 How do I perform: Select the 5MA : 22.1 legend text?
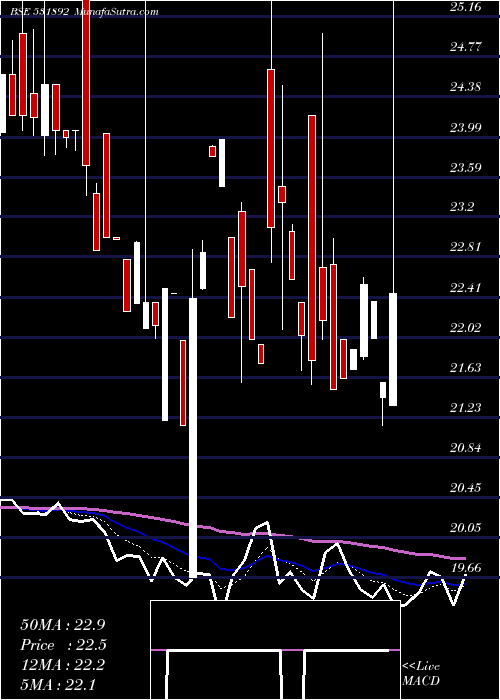[x=58, y=684]
